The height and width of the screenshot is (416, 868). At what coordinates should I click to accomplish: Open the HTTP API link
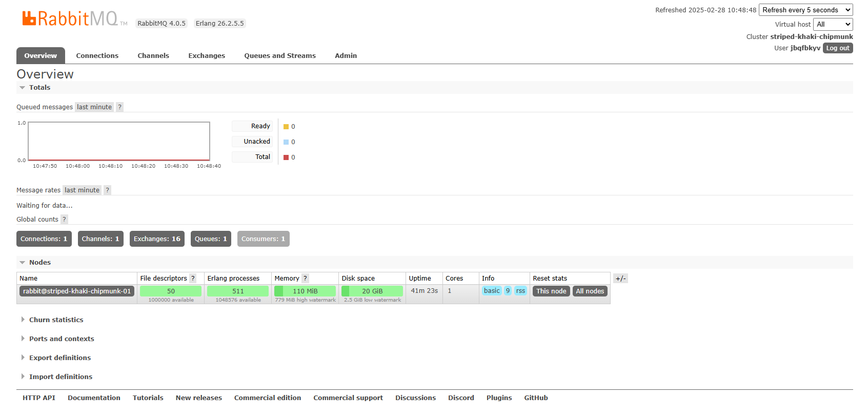(39, 398)
